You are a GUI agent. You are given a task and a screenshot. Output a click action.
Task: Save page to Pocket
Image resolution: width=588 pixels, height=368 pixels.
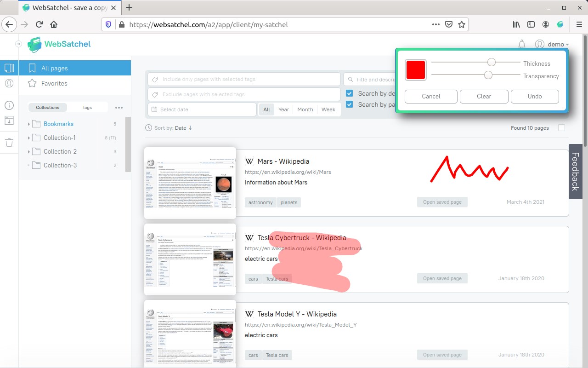click(449, 24)
